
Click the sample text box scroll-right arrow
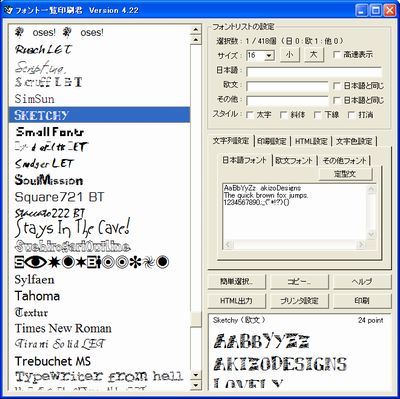pyautogui.click(x=360, y=245)
